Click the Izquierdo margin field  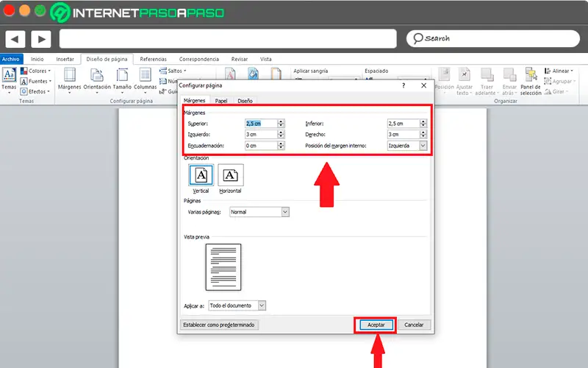point(262,134)
